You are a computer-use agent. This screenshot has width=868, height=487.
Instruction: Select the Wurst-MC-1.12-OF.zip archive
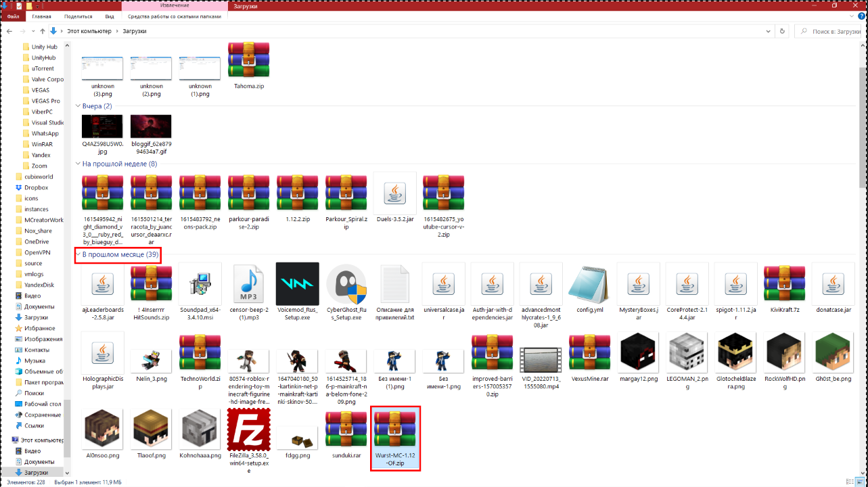(396, 439)
